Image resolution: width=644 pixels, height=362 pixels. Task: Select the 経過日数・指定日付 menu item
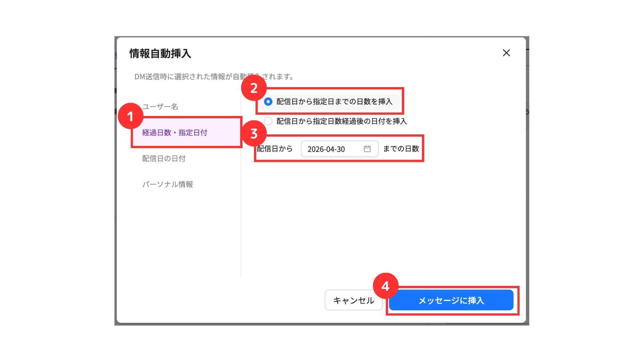click(175, 133)
